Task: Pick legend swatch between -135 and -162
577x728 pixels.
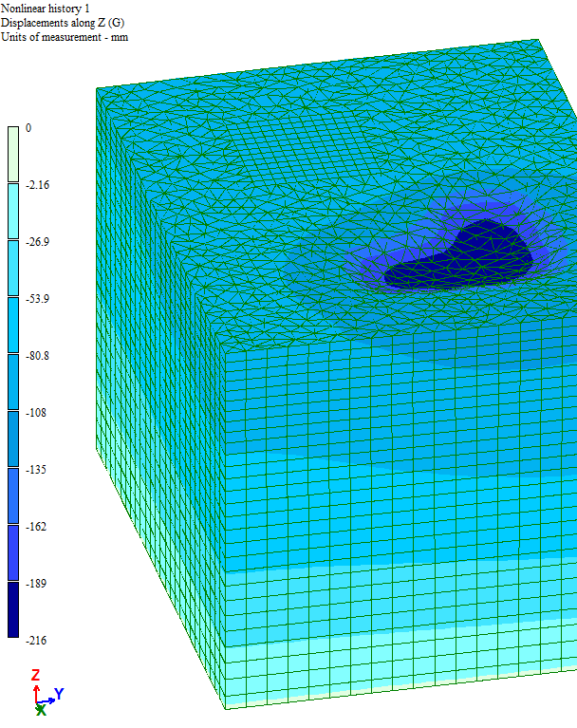Action: point(13,495)
